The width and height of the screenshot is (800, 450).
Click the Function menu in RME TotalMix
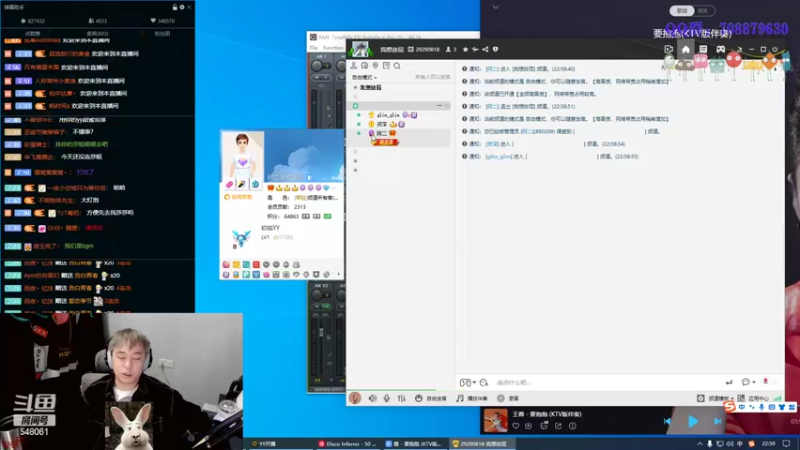pyautogui.click(x=333, y=48)
